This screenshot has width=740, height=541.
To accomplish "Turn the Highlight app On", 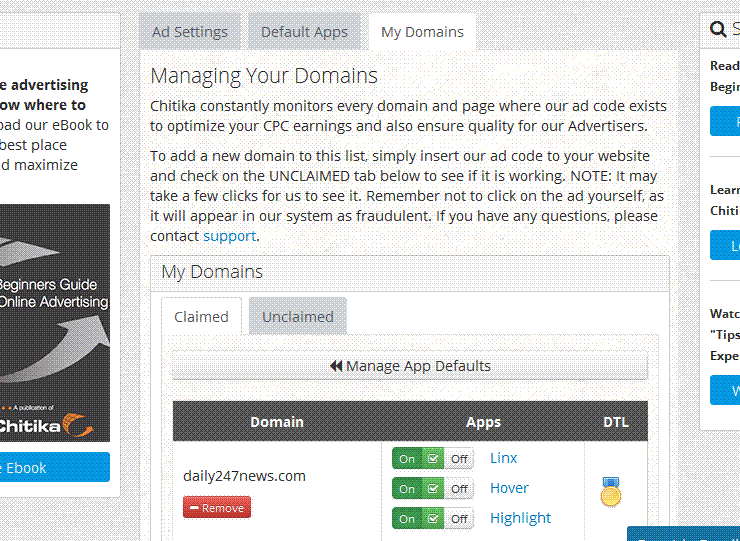I will click(x=407, y=519).
